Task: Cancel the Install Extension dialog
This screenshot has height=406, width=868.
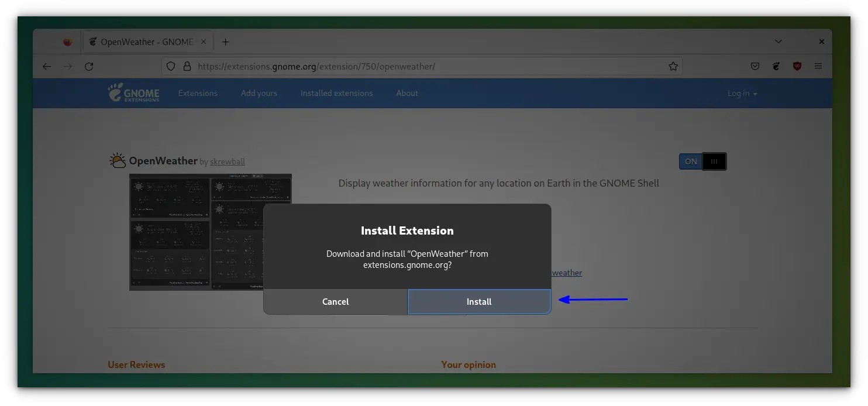Action: tap(335, 301)
